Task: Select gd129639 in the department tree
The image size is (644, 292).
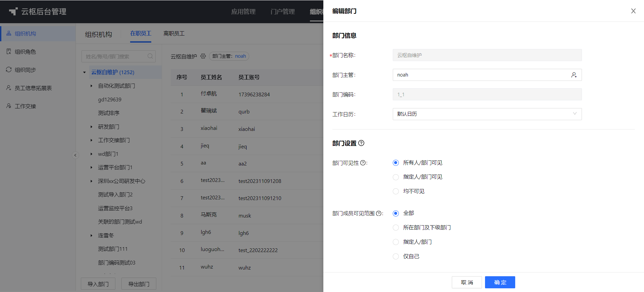Action: click(110, 100)
